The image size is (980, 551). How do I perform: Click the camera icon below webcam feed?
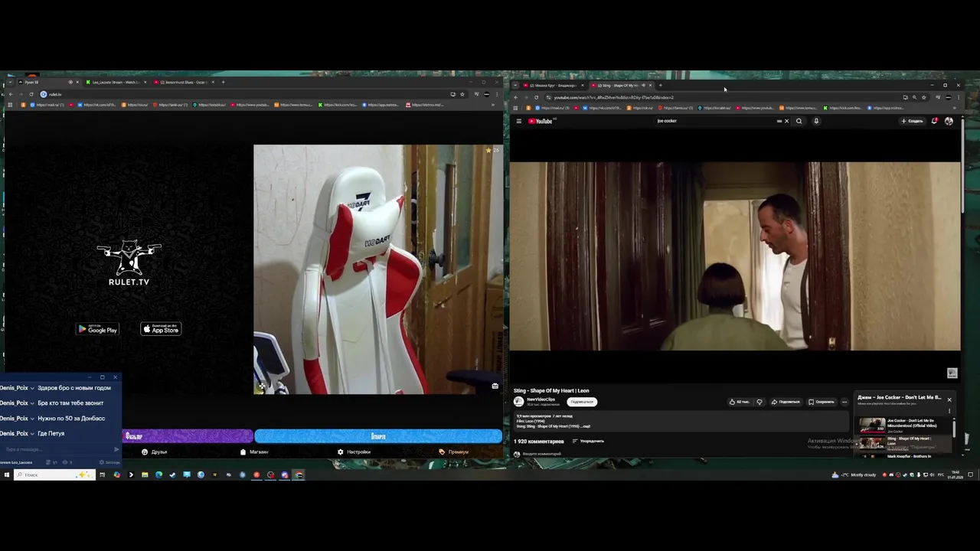[495, 386]
